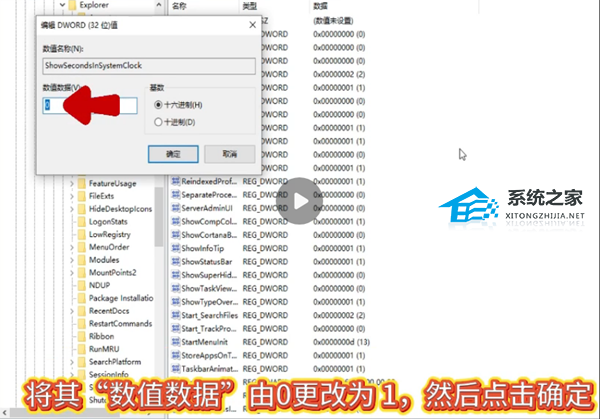Image resolution: width=600 pixels, height=419 pixels.
Task: Select the MenuOrder tree item text
Action: click(x=109, y=247)
